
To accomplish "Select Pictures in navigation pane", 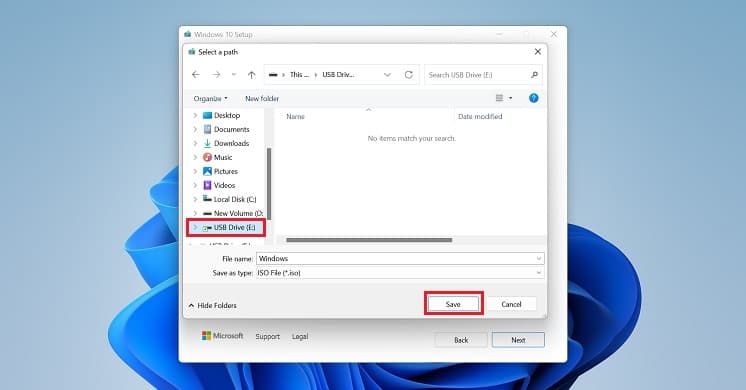I will 226,171.
